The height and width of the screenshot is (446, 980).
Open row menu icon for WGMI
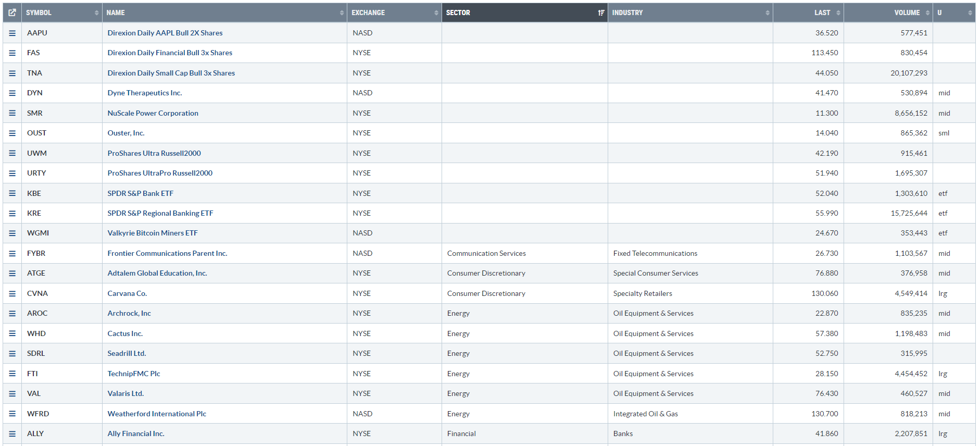12,233
